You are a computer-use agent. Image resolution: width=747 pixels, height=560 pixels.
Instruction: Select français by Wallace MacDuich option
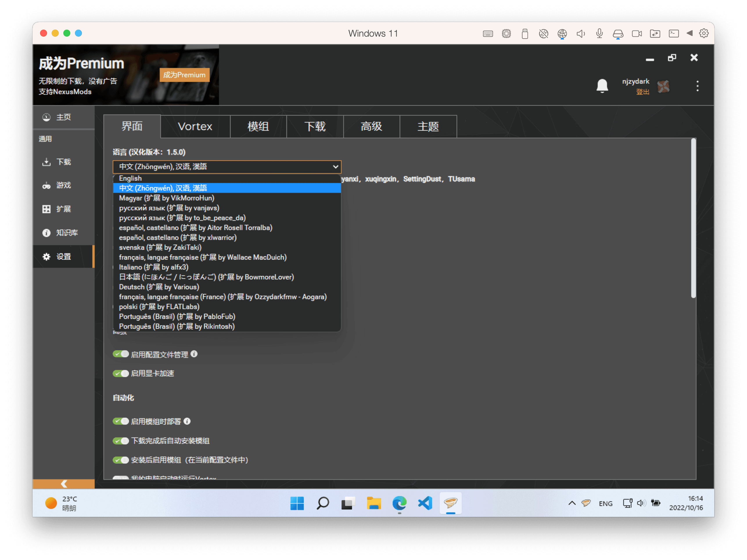(x=227, y=257)
